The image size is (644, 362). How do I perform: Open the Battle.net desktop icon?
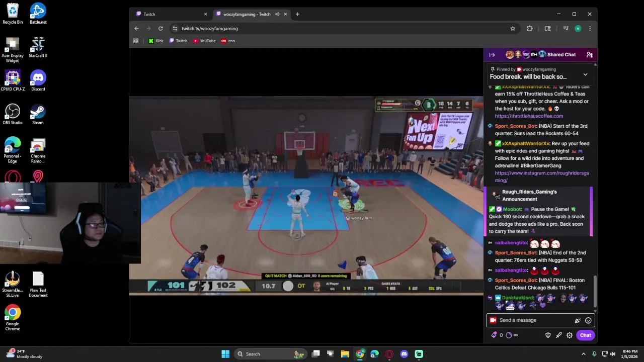(x=38, y=14)
